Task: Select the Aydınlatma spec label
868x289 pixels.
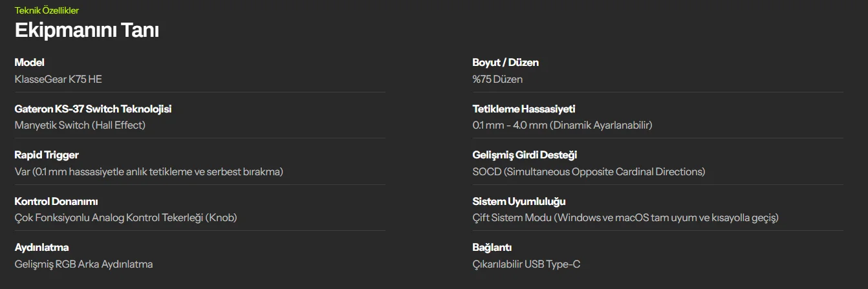Action: coord(42,248)
